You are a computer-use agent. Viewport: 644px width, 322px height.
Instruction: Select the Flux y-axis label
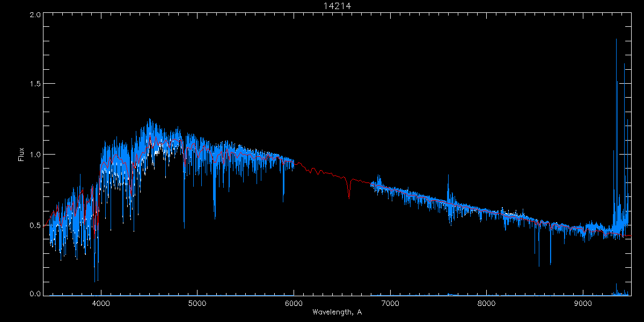point(21,155)
